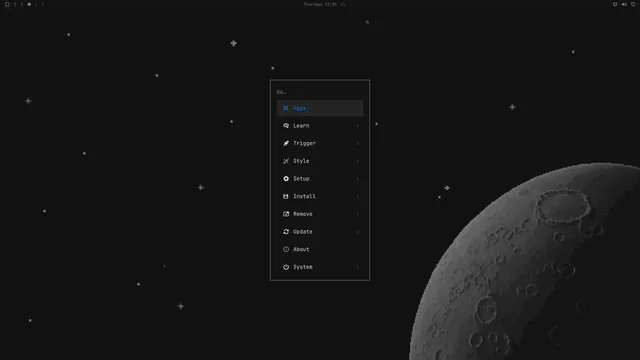Click the Style paintbrush icon
The width and height of the screenshot is (640, 360).
click(286, 161)
